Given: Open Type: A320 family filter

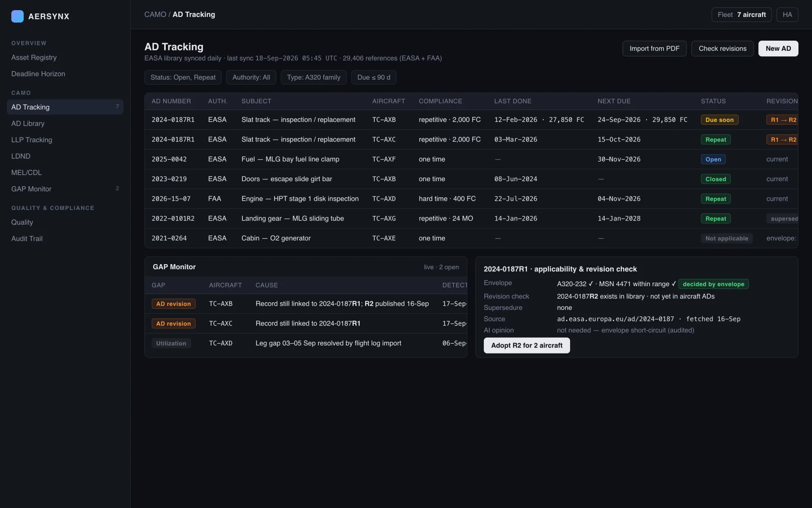Looking at the screenshot, I should point(313,77).
